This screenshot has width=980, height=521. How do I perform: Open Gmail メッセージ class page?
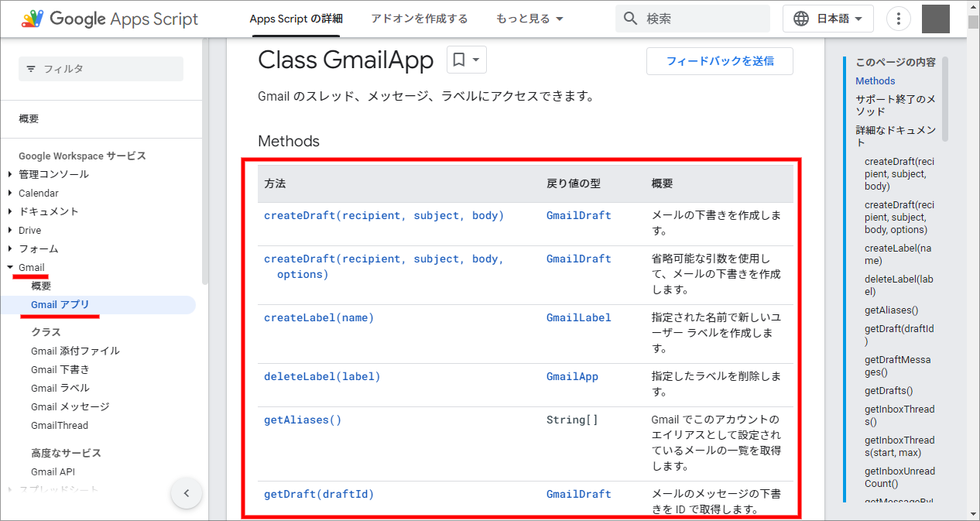click(70, 406)
